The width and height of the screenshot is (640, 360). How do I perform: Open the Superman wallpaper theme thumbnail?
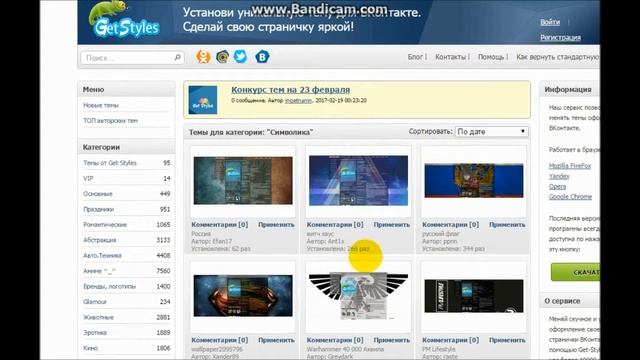(x=243, y=296)
